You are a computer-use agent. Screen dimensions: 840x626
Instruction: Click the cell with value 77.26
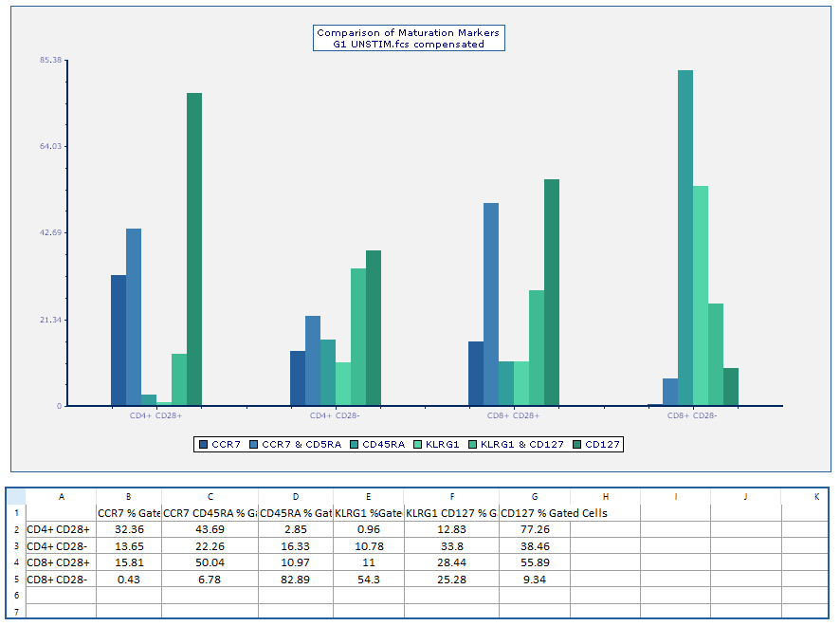point(535,529)
